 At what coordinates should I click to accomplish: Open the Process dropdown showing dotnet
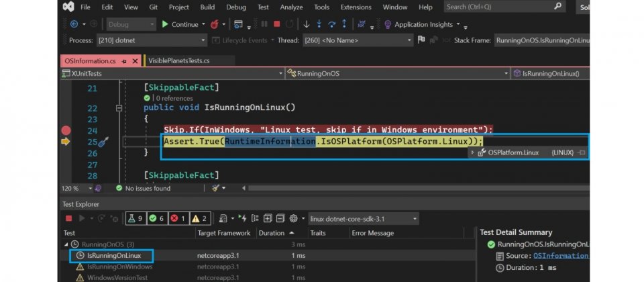(x=154, y=40)
